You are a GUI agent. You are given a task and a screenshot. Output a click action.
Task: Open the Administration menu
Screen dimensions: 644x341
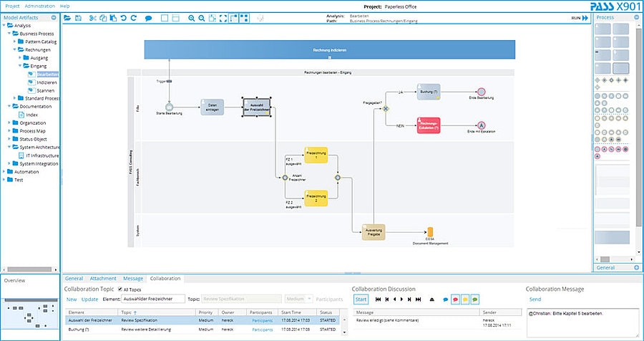39,5
